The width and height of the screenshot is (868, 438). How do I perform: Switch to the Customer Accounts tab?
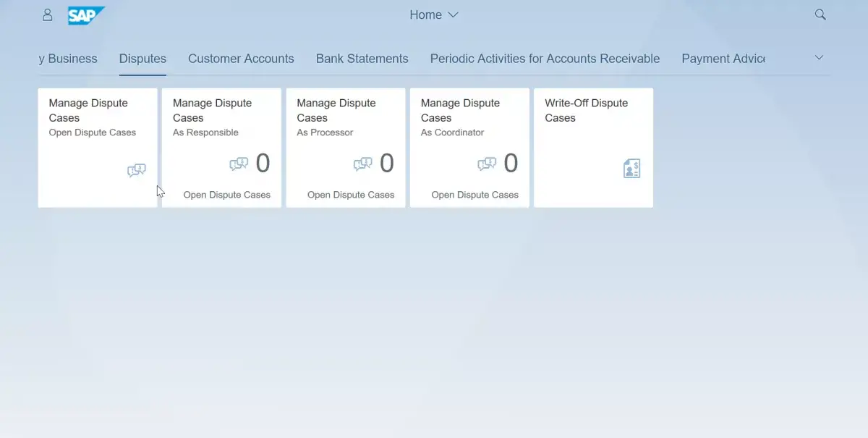click(x=241, y=59)
